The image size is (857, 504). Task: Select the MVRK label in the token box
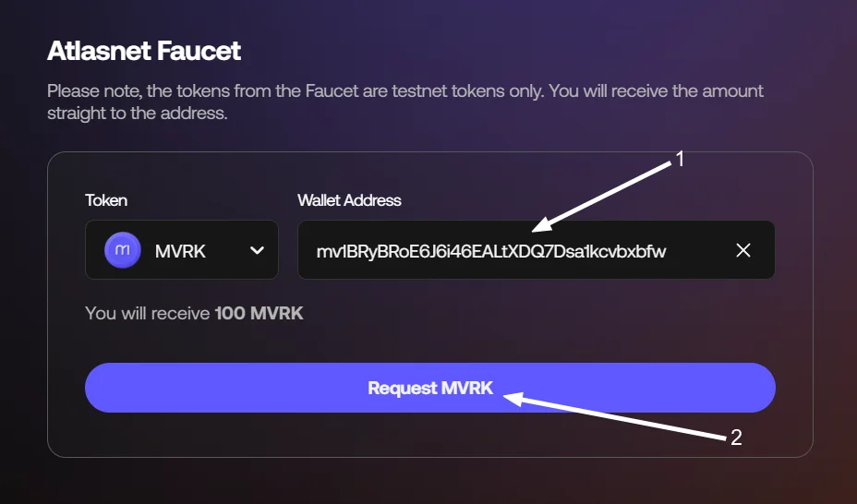point(180,251)
